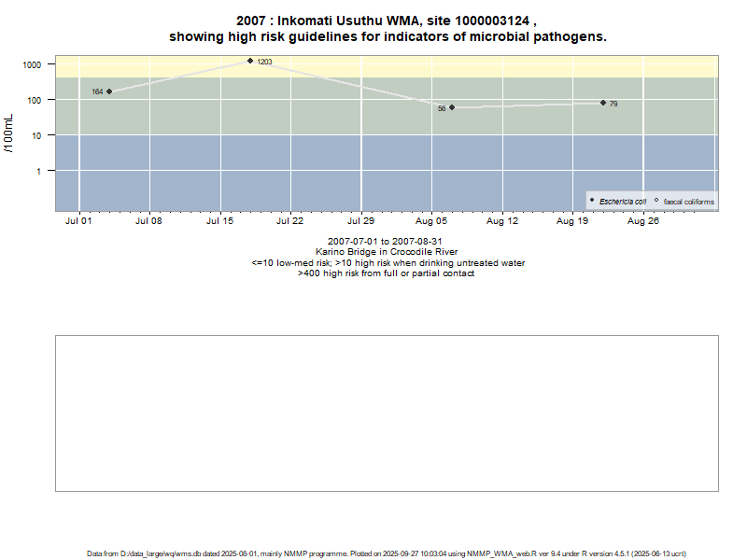Click the 10 y-axis tick label
The height and width of the screenshot is (560, 747).
coord(36,135)
